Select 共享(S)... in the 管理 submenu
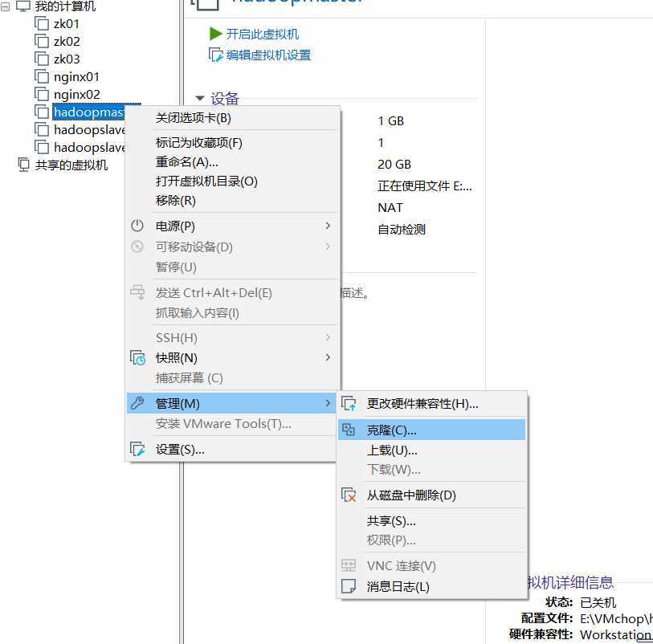The image size is (653, 644). click(431, 521)
